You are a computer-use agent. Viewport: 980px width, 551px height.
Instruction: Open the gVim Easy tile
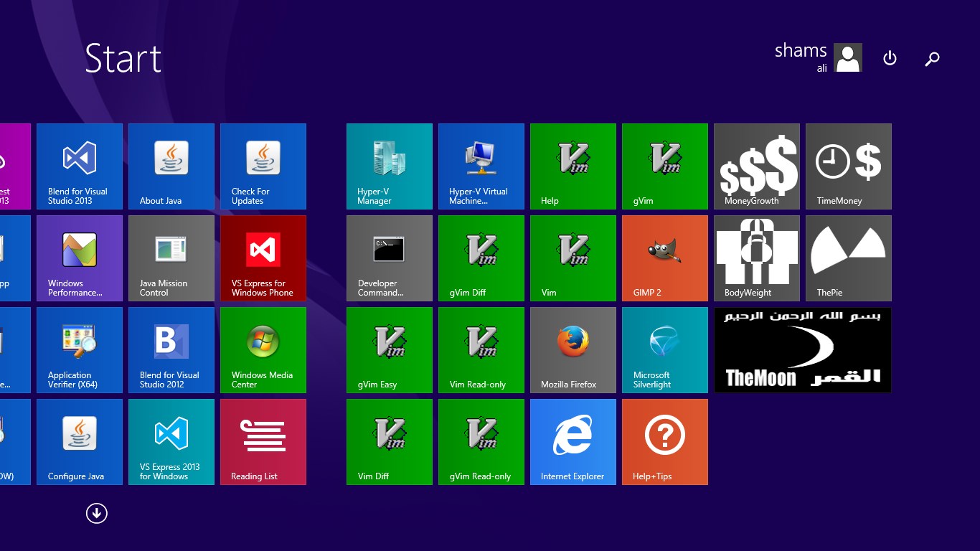390,350
